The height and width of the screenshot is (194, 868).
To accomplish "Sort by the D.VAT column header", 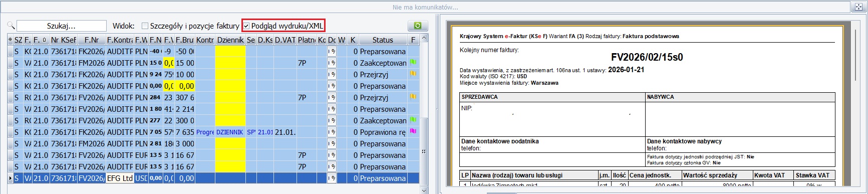I will point(285,40).
